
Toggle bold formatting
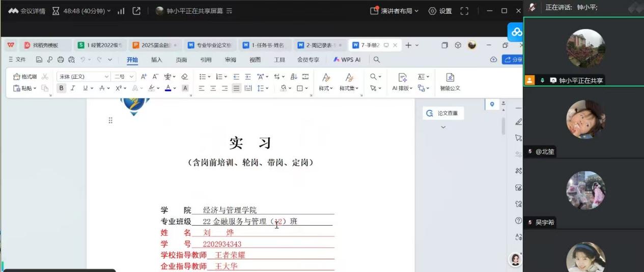tap(62, 88)
